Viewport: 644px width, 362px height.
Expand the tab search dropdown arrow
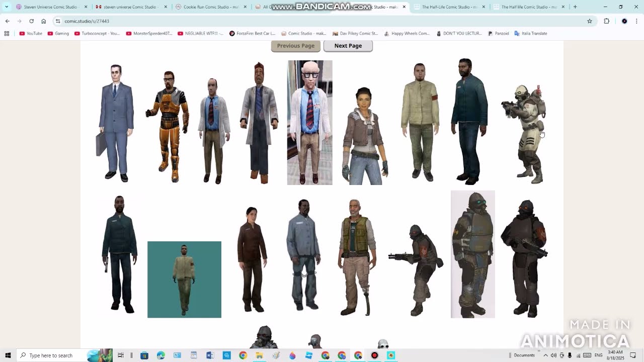7,7
